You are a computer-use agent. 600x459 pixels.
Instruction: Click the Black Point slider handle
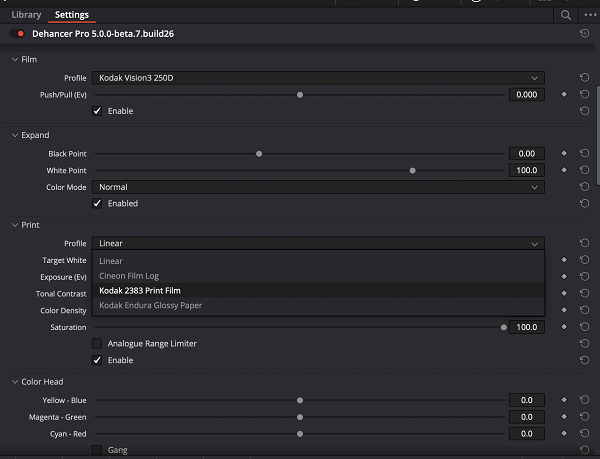pos(259,154)
